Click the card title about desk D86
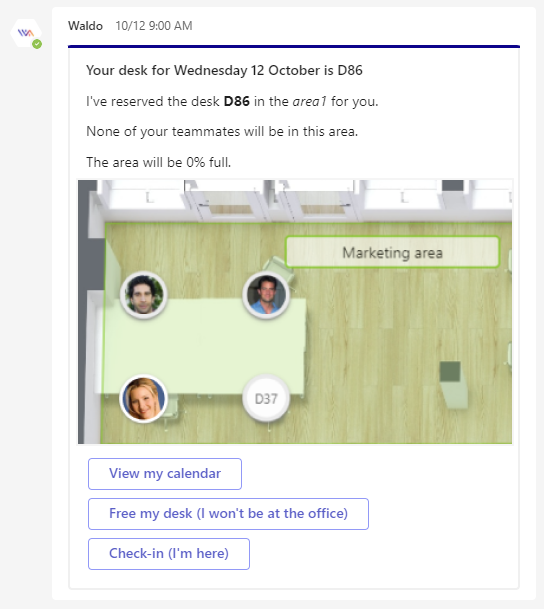The image size is (544, 610). 224,70
